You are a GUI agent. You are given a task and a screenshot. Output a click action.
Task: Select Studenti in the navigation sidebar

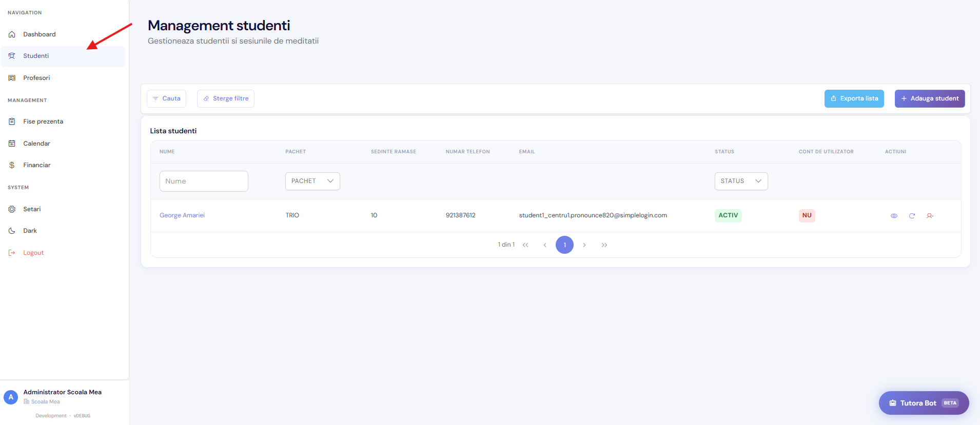[x=63, y=56]
